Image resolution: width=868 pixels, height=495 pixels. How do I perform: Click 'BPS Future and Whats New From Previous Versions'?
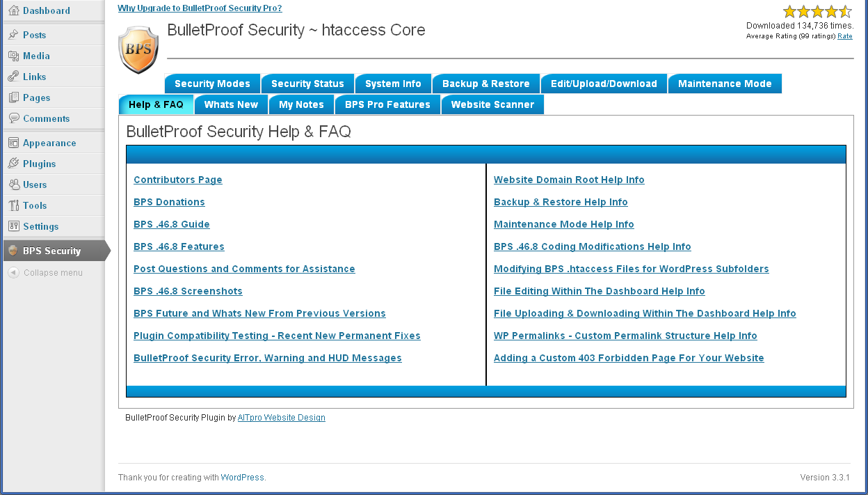259,313
